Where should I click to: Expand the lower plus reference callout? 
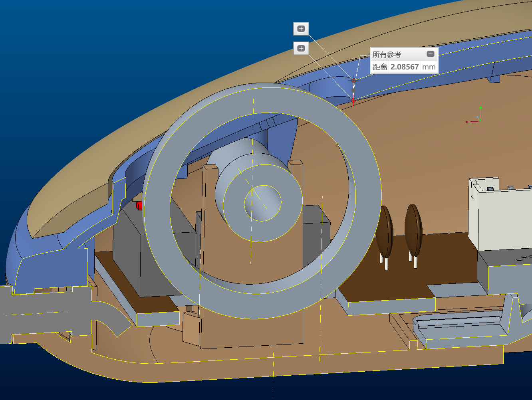click(x=301, y=48)
